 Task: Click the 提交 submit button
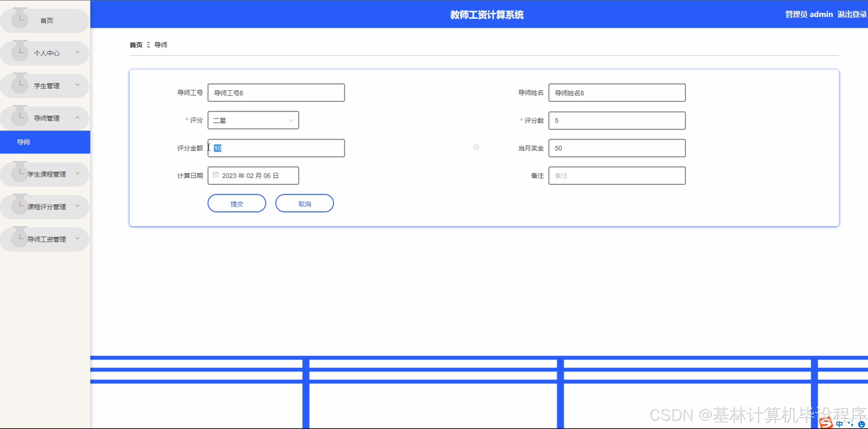236,204
